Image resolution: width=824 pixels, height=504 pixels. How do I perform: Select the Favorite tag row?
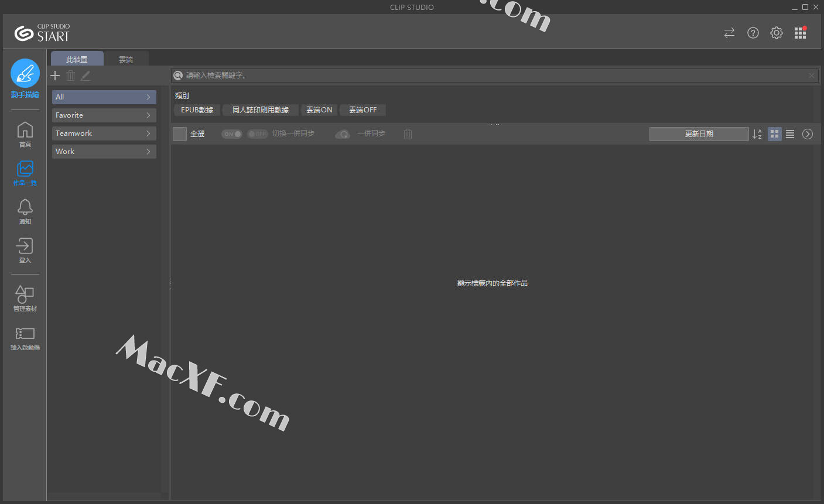(104, 115)
